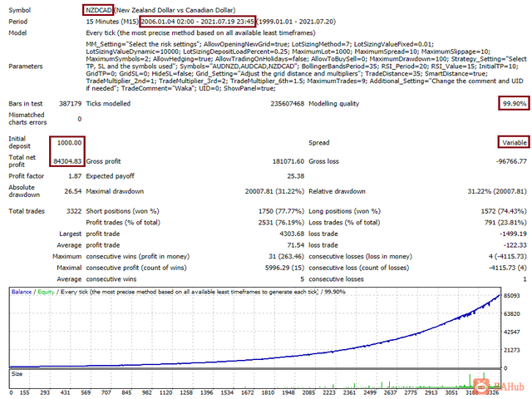Click the 42547 chart axis label

(x=512, y=332)
